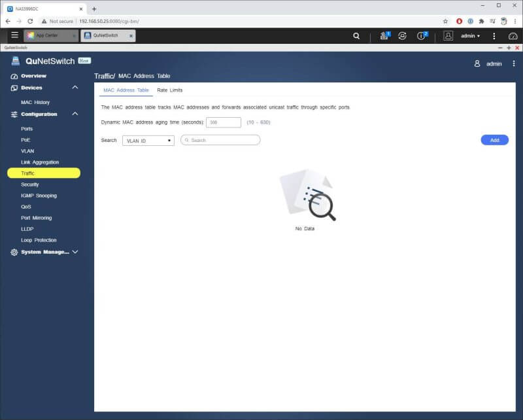523x420 pixels.
Task: Open the QoS page
Action: point(25,207)
